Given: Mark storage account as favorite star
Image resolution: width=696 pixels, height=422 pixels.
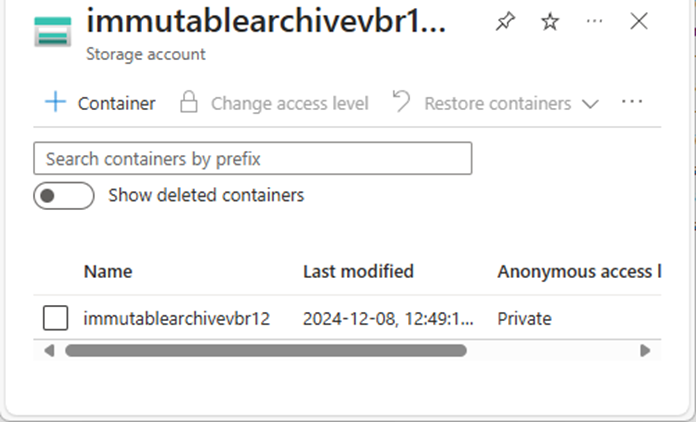Looking at the screenshot, I should tap(550, 21).
